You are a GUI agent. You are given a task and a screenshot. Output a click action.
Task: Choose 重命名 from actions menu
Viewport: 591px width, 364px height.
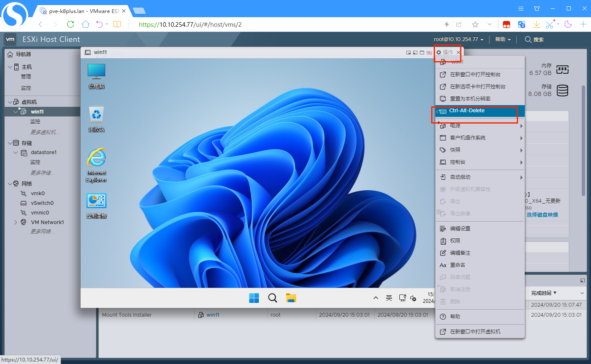(480, 265)
